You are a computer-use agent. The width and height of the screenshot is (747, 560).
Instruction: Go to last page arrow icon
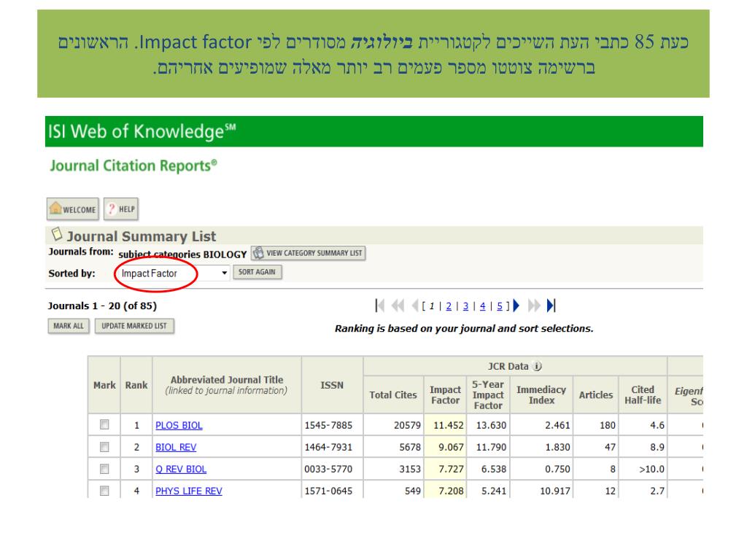pos(551,306)
